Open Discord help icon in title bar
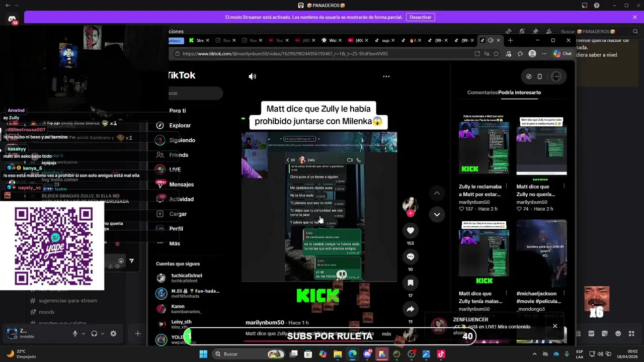 click(x=597, y=6)
